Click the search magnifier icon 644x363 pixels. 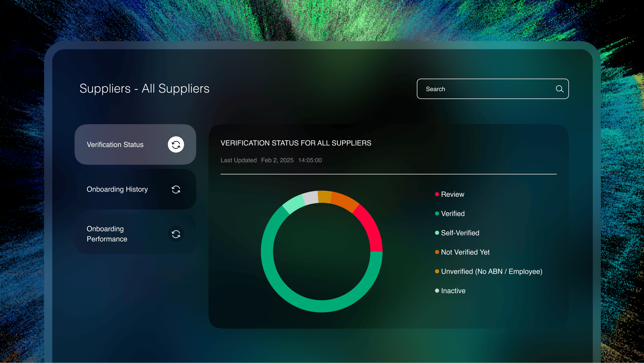click(x=559, y=89)
